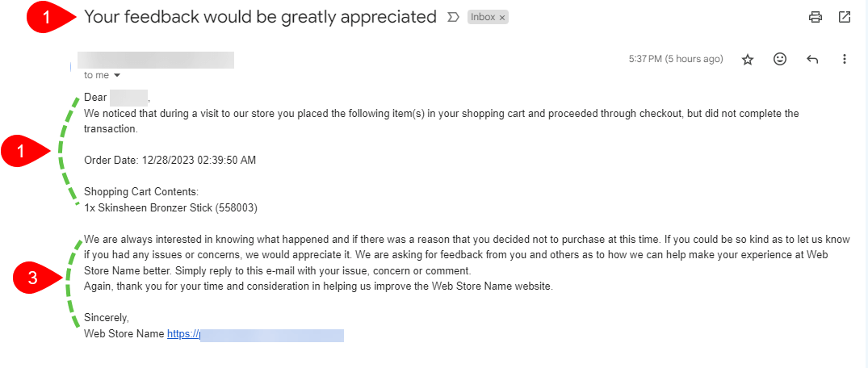Click the subject "Your feedback would be greatly appreciated"
The height and width of the screenshot is (368, 868).
pyautogui.click(x=260, y=17)
